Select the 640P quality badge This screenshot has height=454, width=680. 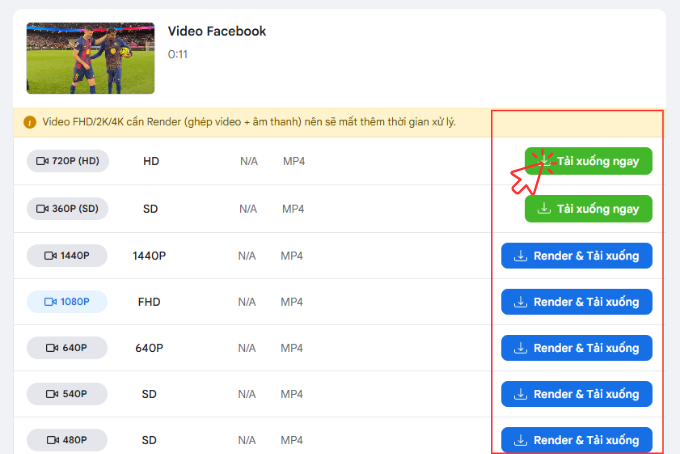(x=67, y=348)
